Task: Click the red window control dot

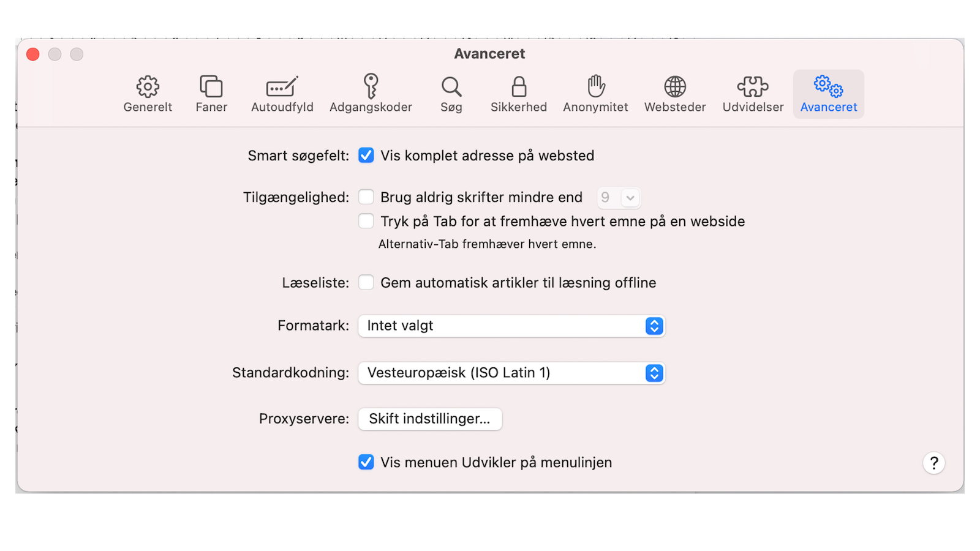Action: click(32, 54)
